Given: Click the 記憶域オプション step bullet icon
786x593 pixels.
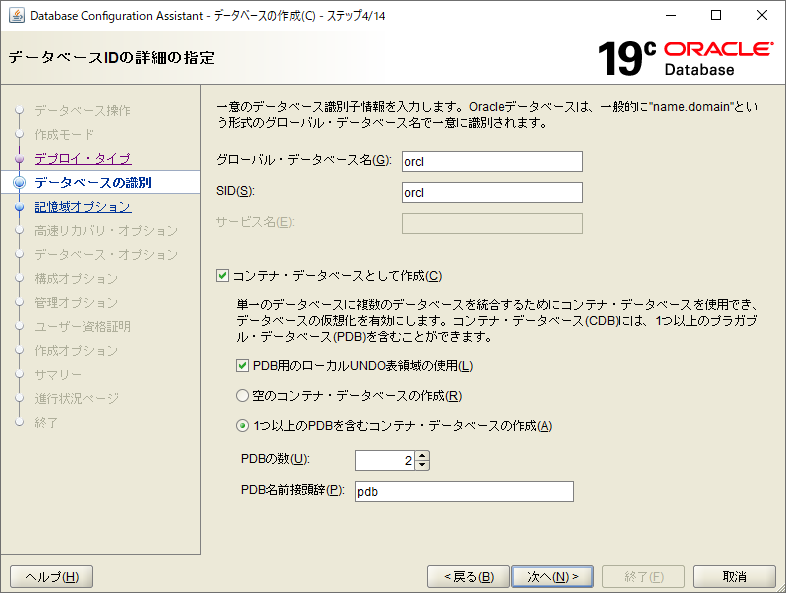Looking at the screenshot, I should pyautogui.click(x=20, y=207).
